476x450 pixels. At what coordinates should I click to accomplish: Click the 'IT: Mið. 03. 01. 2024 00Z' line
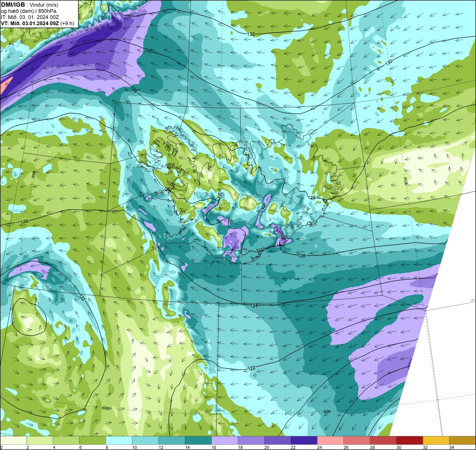point(30,17)
